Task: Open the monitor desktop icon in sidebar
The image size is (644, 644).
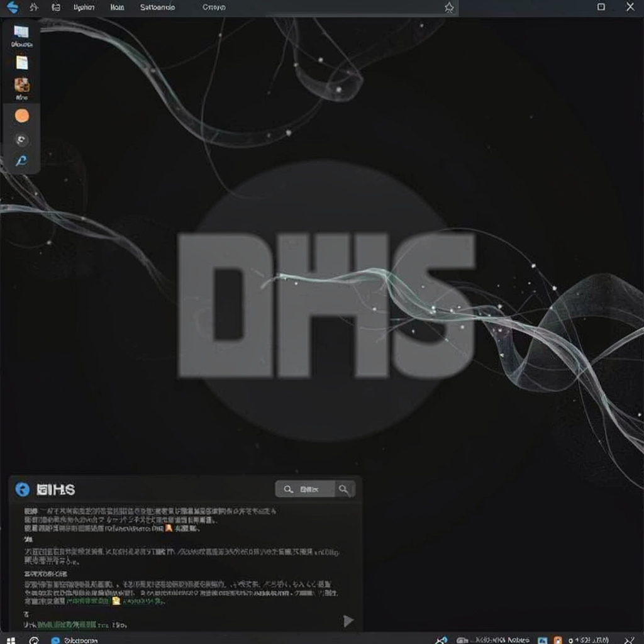Action: point(21,32)
